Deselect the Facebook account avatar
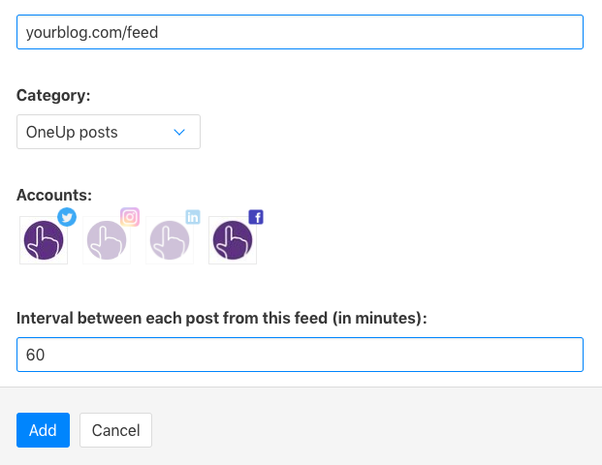This screenshot has width=602, height=465. (232, 241)
